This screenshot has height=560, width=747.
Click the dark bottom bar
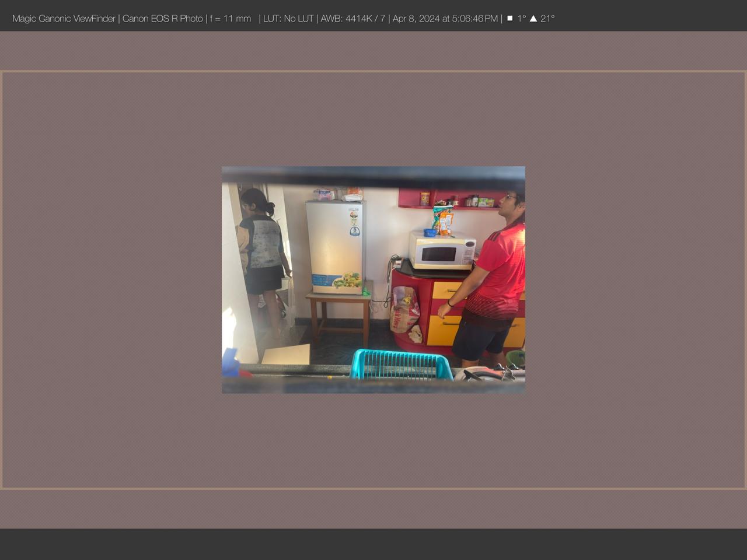coord(373,544)
